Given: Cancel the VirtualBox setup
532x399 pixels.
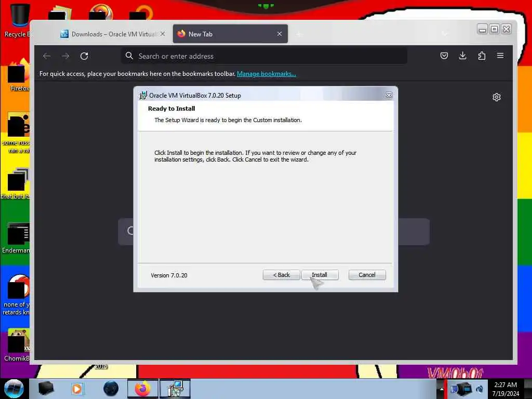Looking at the screenshot, I should [367, 275].
